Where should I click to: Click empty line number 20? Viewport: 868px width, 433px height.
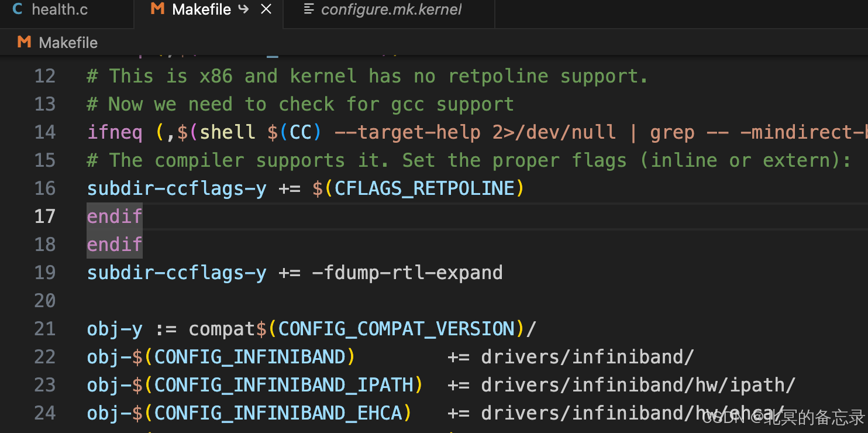[44, 301]
